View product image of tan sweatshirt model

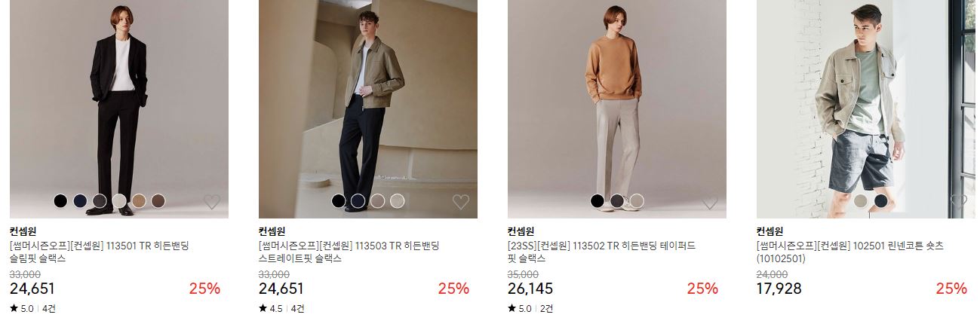pos(617,109)
